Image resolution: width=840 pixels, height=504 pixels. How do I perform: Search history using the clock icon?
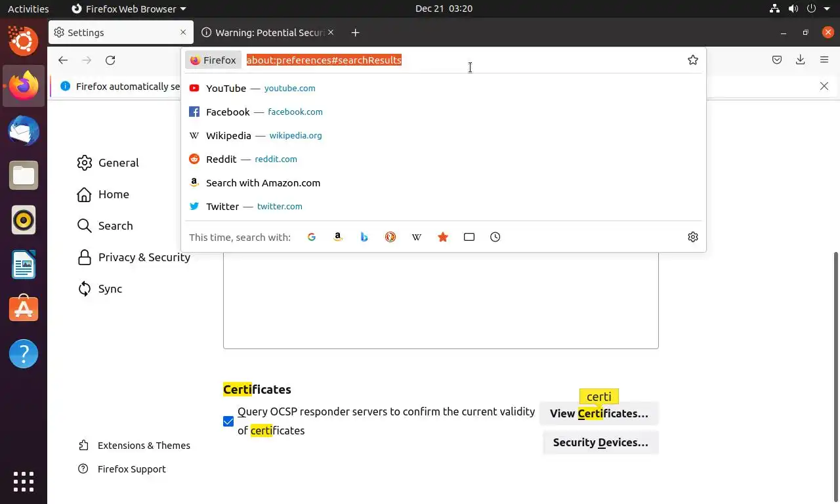(495, 237)
